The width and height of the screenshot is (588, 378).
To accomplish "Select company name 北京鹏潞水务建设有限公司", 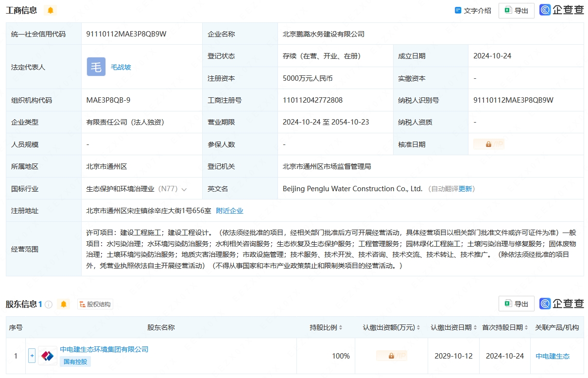I will 324,34.
